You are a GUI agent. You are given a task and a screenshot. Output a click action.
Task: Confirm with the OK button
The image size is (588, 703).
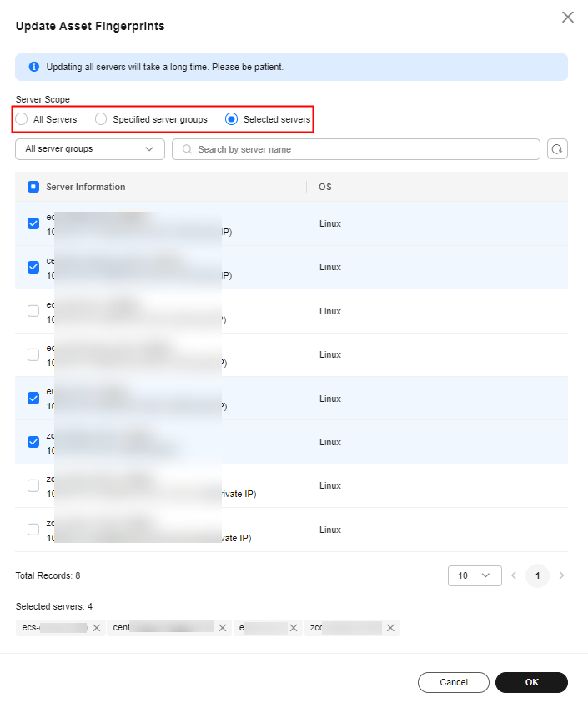531,682
